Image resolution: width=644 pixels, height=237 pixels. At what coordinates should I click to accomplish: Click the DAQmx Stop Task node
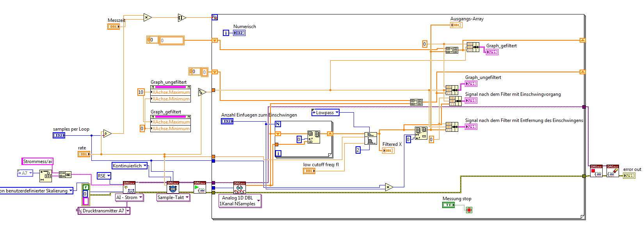click(596, 171)
